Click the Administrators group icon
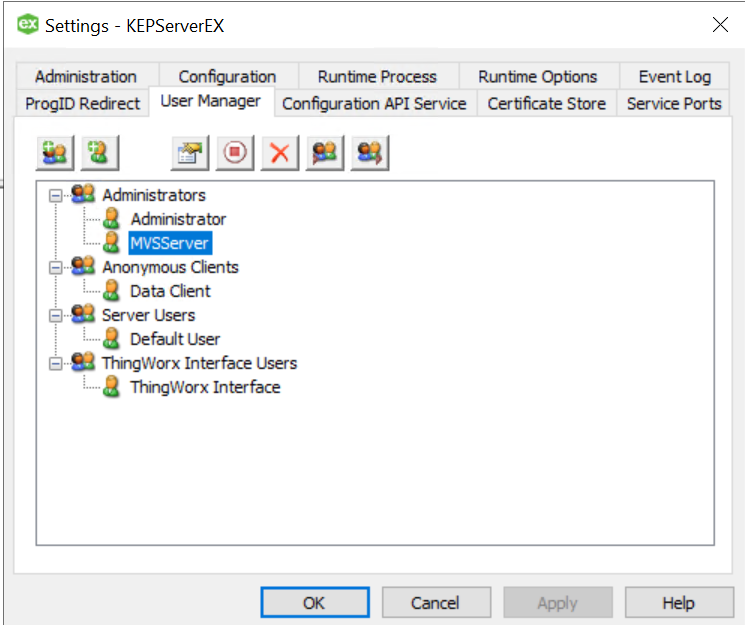Screen dimensions: 745x625 tap(83, 194)
